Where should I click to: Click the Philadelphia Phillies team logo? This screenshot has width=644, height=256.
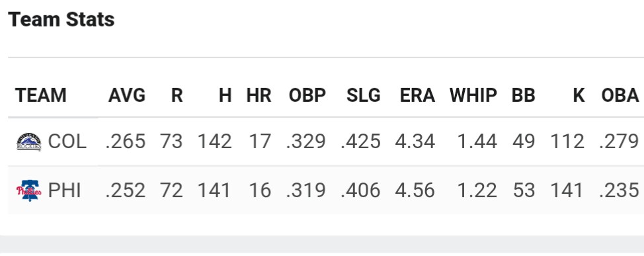click(28, 191)
